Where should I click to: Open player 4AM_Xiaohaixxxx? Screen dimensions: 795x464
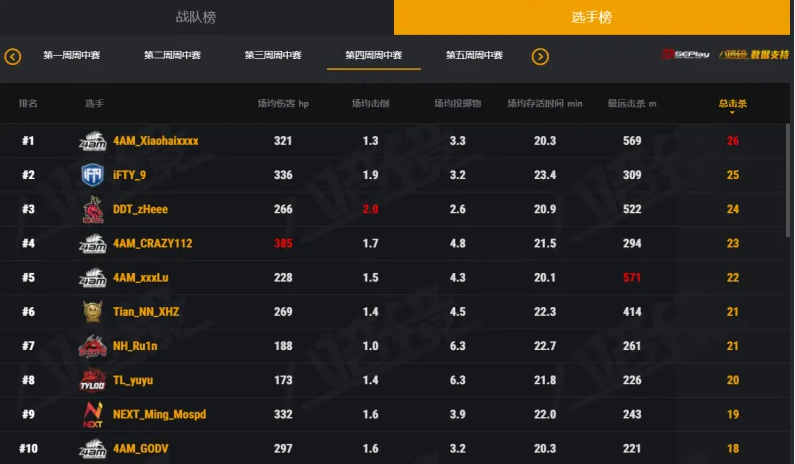point(156,141)
